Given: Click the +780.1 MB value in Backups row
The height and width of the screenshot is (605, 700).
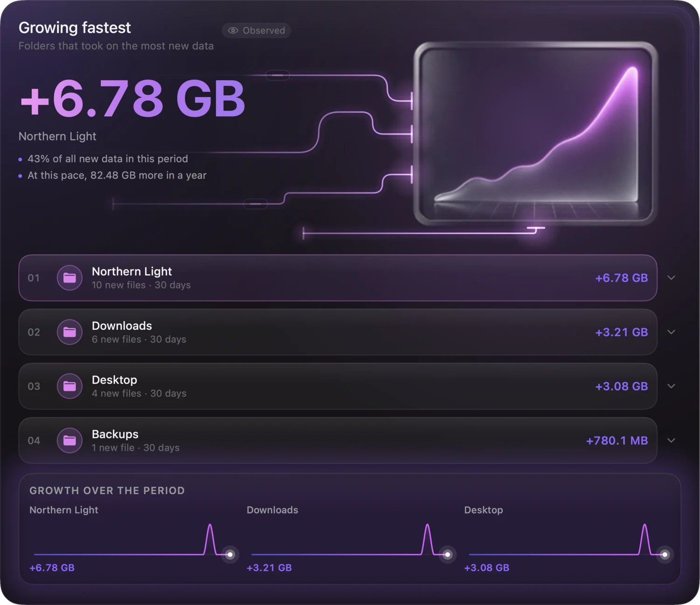Looking at the screenshot, I should tap(617, 441).
